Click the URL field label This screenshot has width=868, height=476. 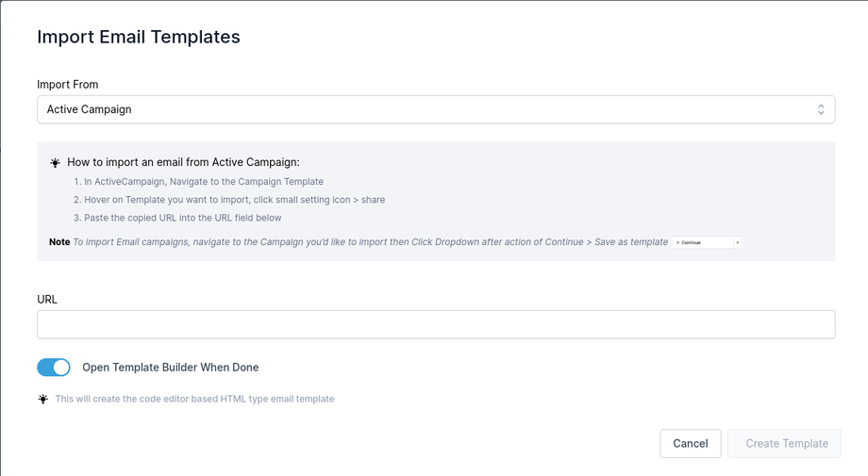[x=47, y=300]
